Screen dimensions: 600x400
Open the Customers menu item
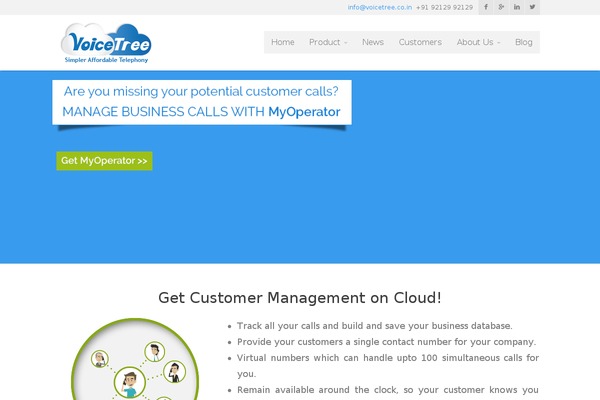pyautogui.click(x=420, y=42)
